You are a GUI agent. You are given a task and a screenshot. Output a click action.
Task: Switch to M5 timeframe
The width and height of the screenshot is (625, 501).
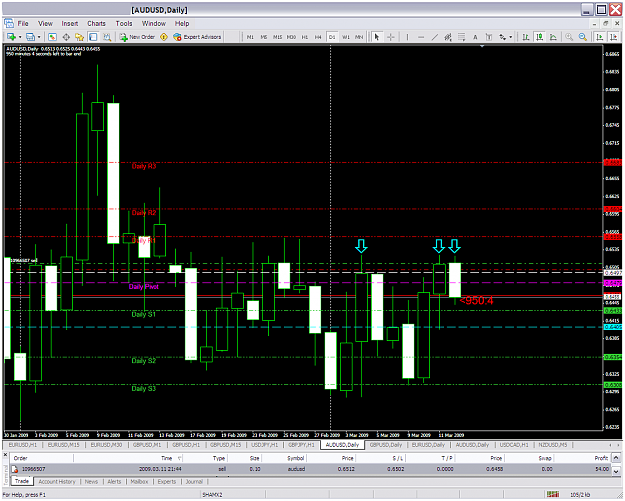pyautogui.click(x=264, y=37)
